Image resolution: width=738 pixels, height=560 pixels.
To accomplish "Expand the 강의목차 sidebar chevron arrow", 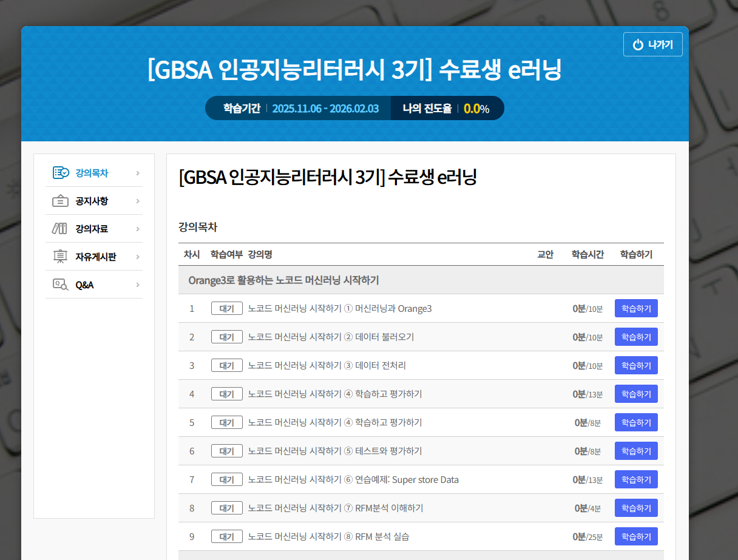I will tap(138, 174).
